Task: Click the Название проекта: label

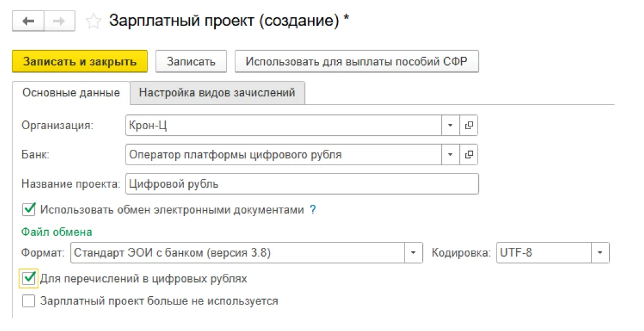Action: (x=71, y=184)
